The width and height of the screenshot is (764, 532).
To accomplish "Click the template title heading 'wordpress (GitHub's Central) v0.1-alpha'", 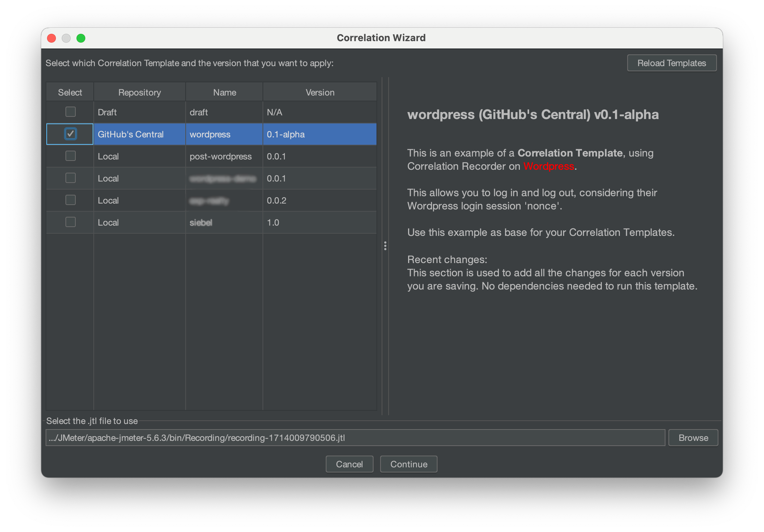I will coord(533,115).
